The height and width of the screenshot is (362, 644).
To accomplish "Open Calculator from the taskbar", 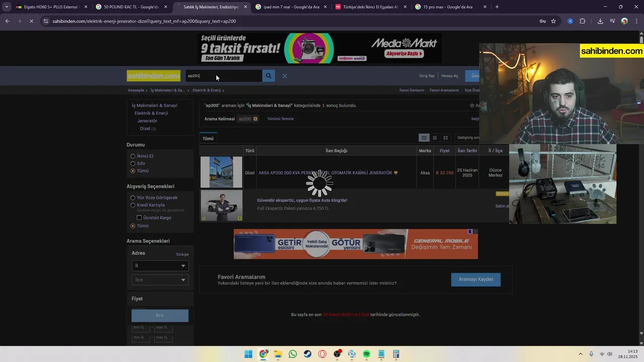I will tap(396, 354).
